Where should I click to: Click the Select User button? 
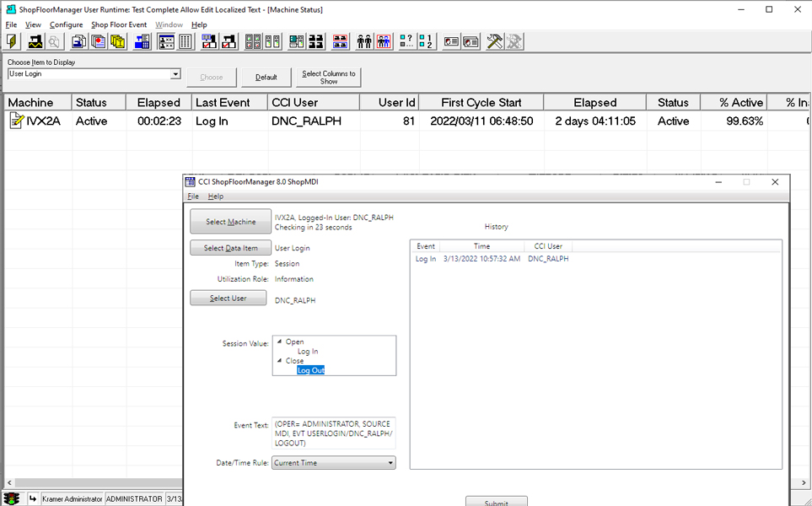pyautogui.click(x=229, y=299)
